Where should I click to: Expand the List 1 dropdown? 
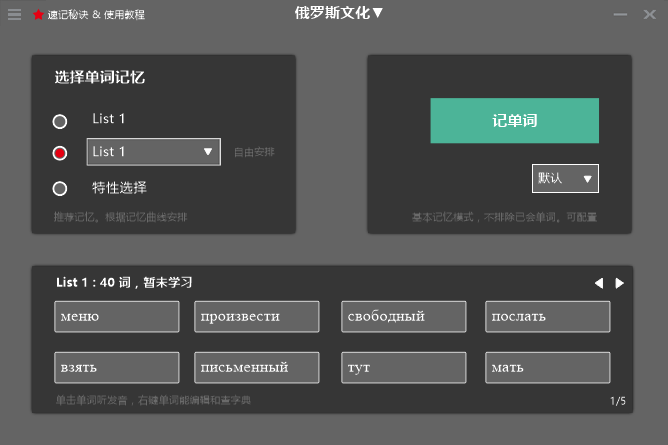pyautogui.click(x=153, y=152)
